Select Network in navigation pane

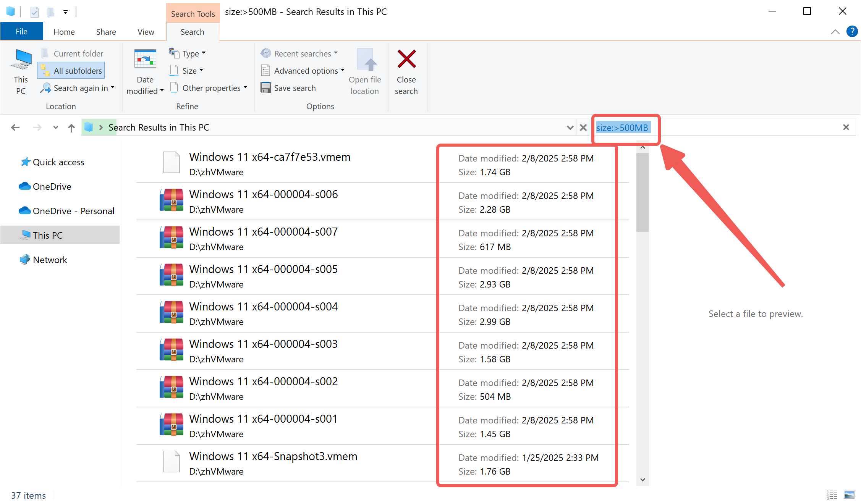tap(44, 260)
